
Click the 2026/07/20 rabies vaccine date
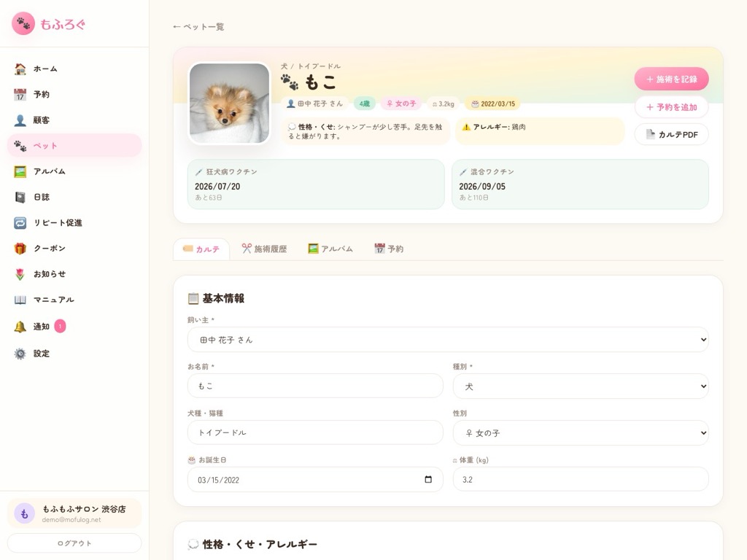pos(217,187)
